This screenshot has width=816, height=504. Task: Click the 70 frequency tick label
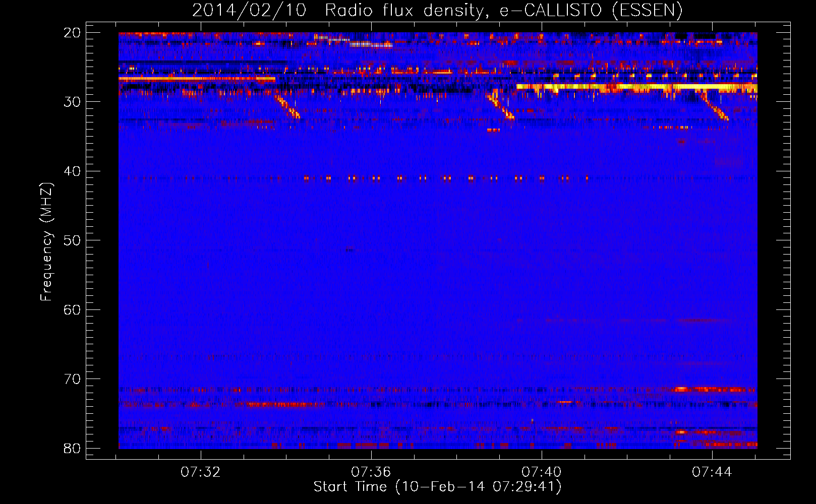72,379
